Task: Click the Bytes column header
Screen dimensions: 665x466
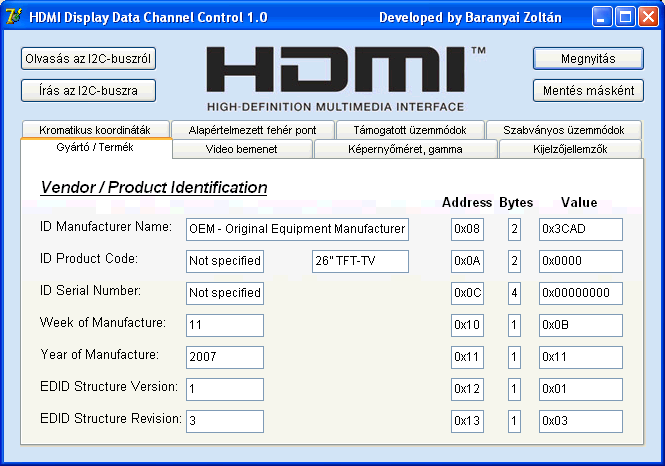Action: pos(516,202)
